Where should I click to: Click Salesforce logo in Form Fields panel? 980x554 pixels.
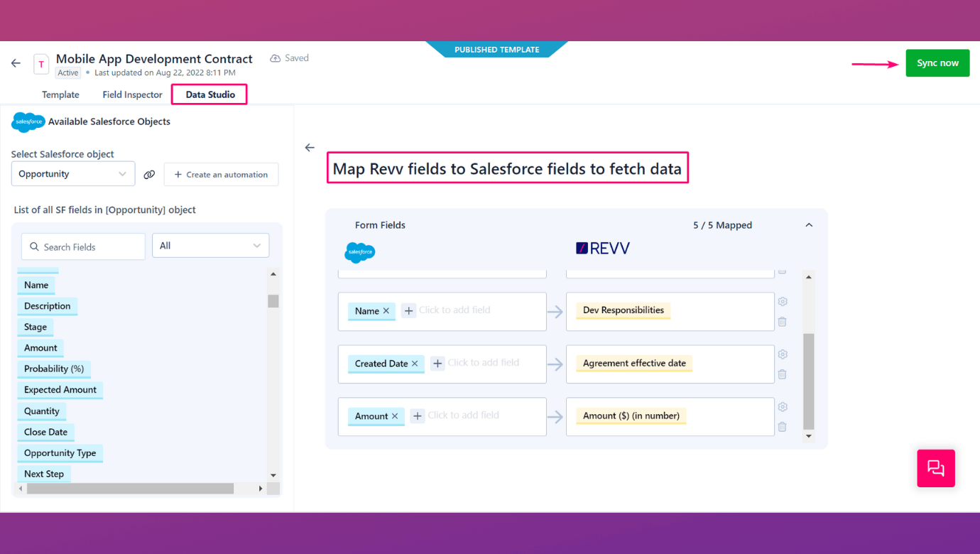(x=360, y=252)
